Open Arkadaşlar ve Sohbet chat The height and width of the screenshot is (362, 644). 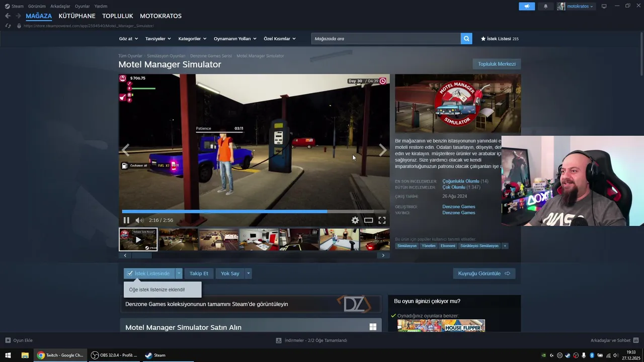[x=614, y=340]
